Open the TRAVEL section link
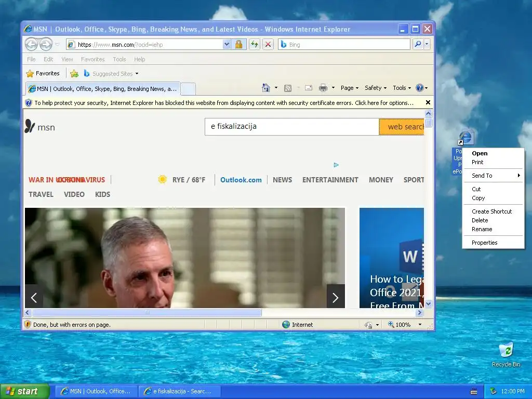Image resolution: width=532 pixels, height=399 pixels. [41, 194]
